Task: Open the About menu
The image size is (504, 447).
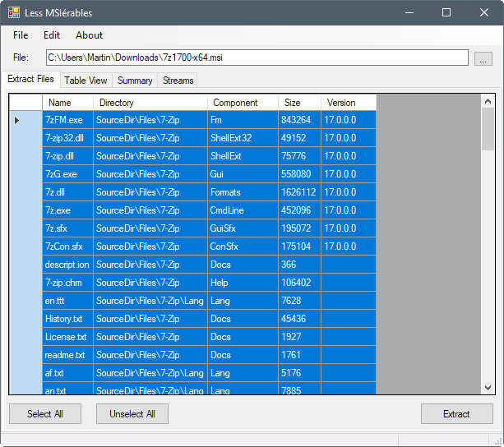Action: [x=89, y=35]
